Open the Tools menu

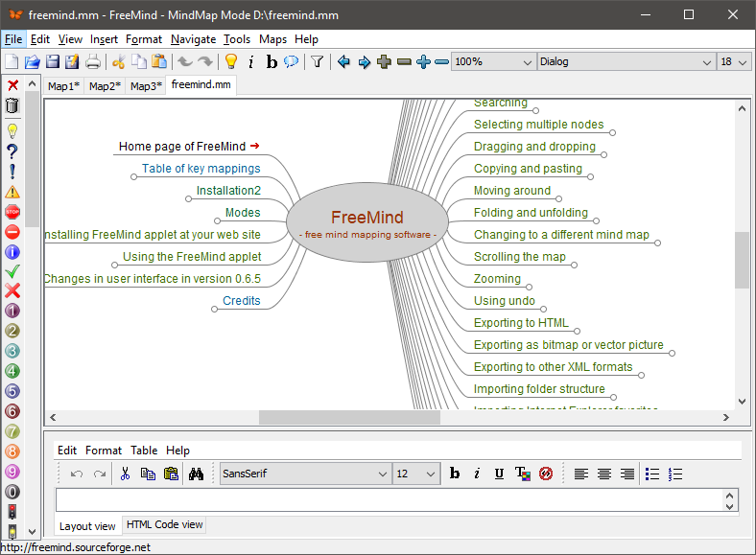pos(237,39)
